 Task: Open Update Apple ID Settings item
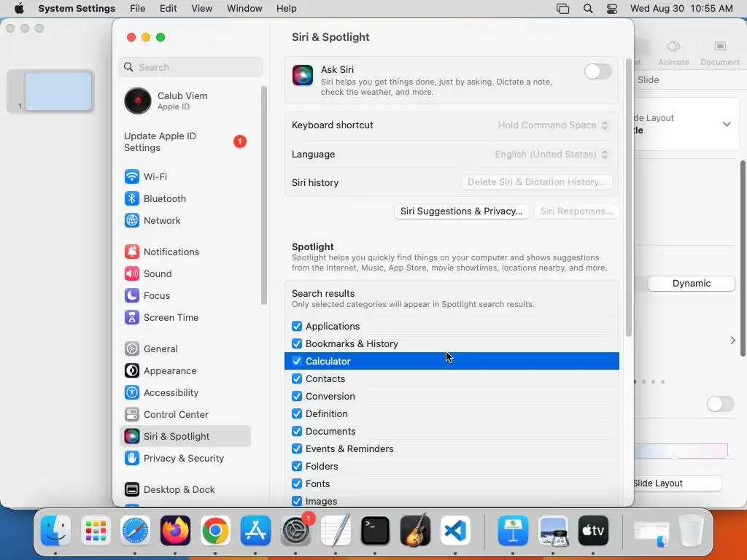point(185,142)
